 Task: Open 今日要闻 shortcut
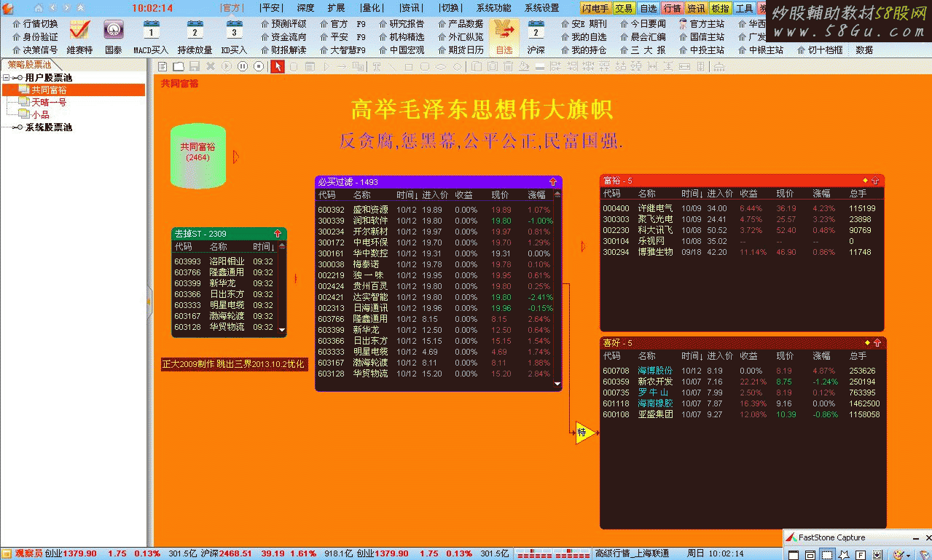(643, 23)
